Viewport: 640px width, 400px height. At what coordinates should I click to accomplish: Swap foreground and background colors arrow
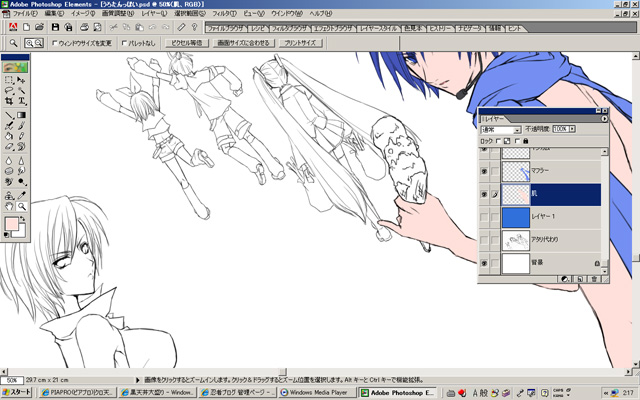pos(22,219)
